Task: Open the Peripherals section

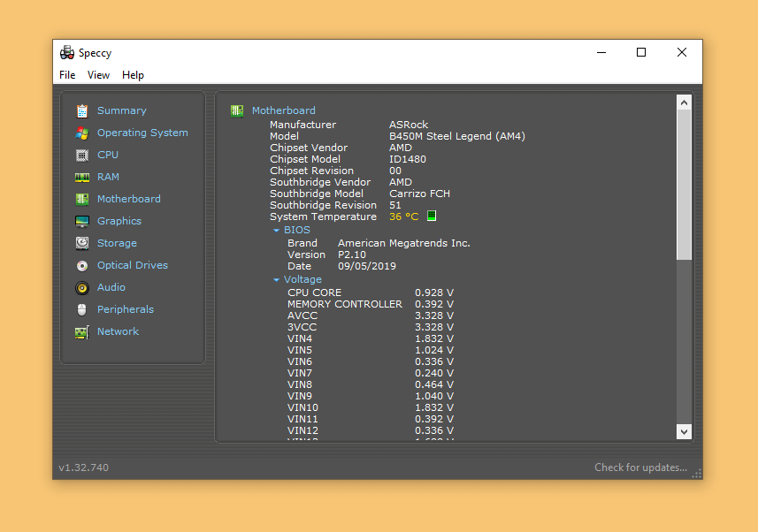Action: tap(126, 309)
